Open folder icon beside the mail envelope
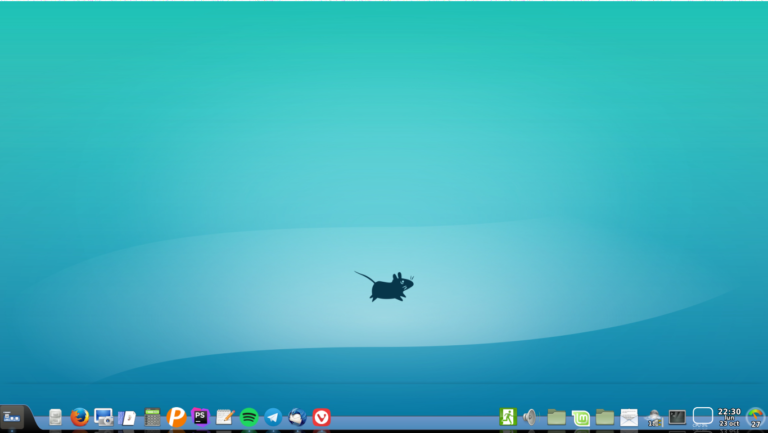 pos(605,417)
